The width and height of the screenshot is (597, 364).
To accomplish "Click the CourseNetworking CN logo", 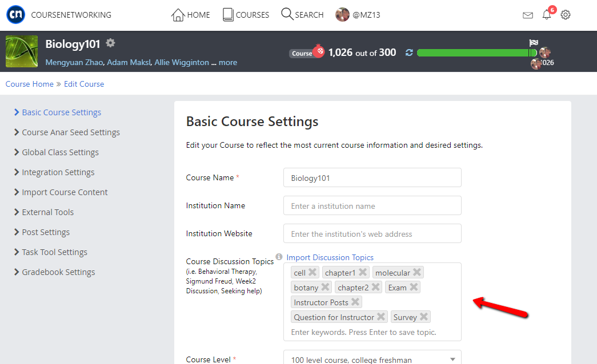I will pyautogui.click(x=15, y=14).
